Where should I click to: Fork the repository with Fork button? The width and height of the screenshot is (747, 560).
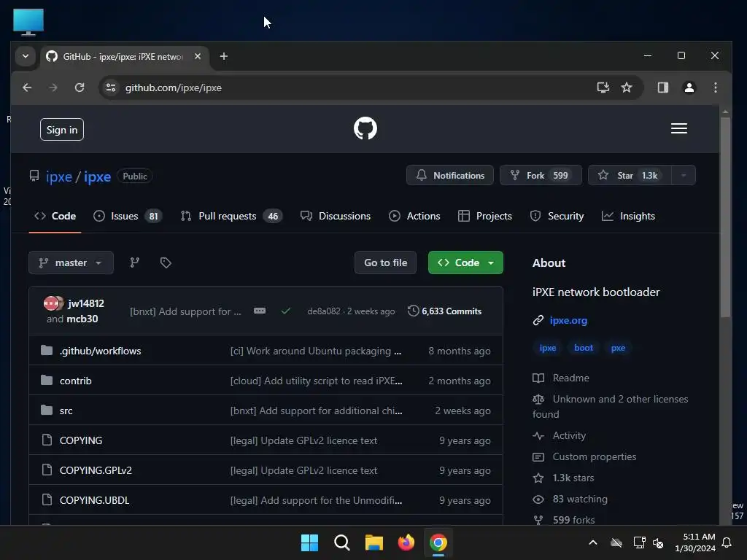pos(541,175)
